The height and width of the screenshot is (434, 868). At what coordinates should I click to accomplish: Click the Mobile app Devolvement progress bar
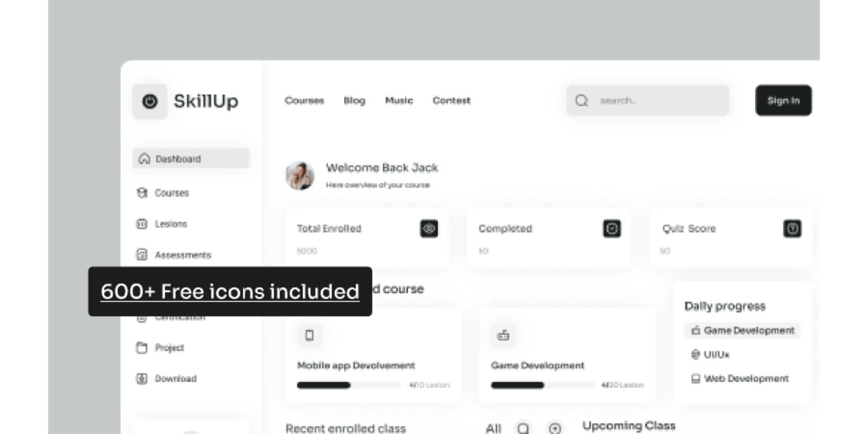point(348,385)
